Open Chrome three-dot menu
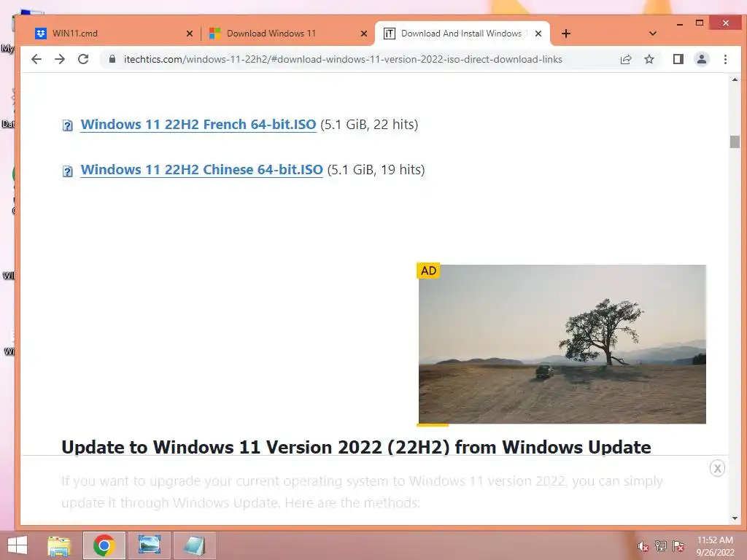Viewport: 747px width, 560px height. [725, 59]
